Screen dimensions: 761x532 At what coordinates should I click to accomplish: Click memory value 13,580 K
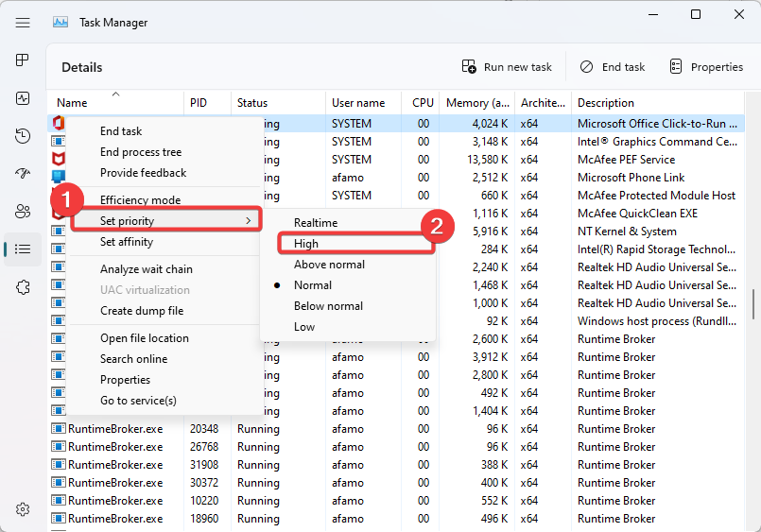click(x=487, y=160)
